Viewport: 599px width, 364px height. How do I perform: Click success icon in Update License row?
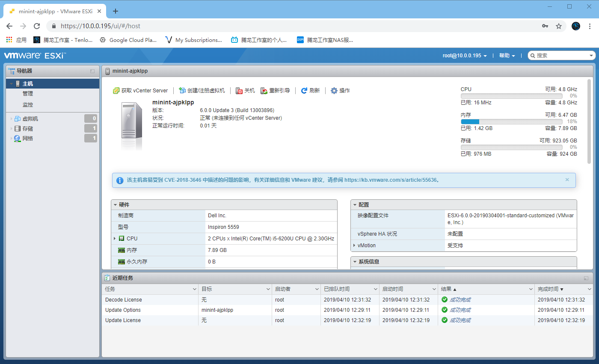pyautogui.click(x=445, y=320)
